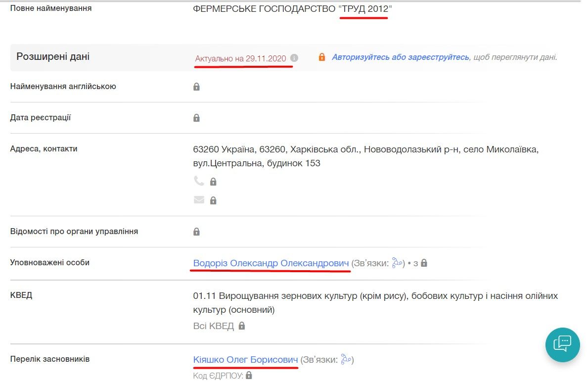Screen dimensions: 588x385
Task: Click the email envelope icon in contacts
Action: tap(199, 200)
